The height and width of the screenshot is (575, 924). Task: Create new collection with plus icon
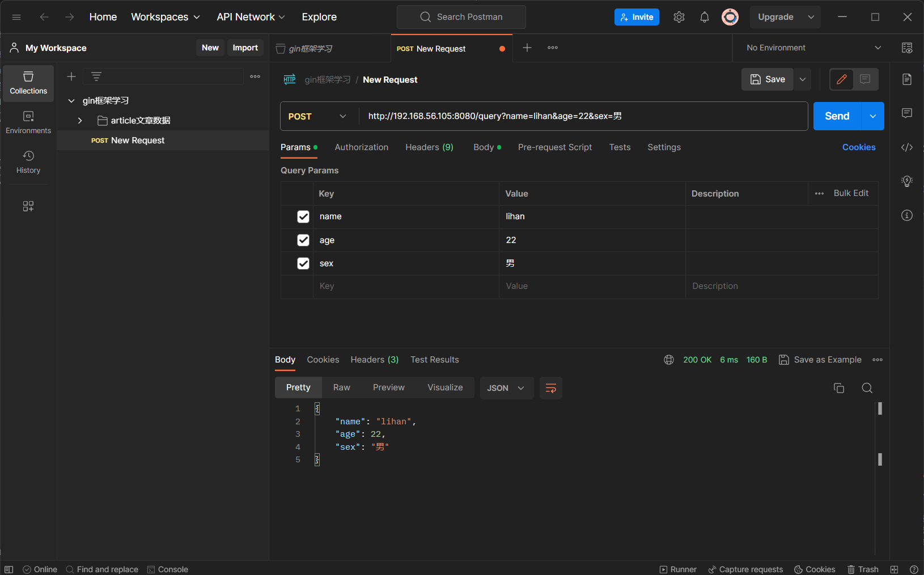(71, 76)
